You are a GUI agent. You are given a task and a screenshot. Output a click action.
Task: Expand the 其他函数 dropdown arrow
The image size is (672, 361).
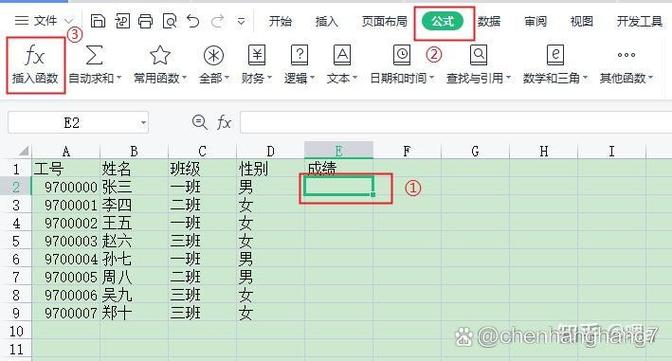651,78
